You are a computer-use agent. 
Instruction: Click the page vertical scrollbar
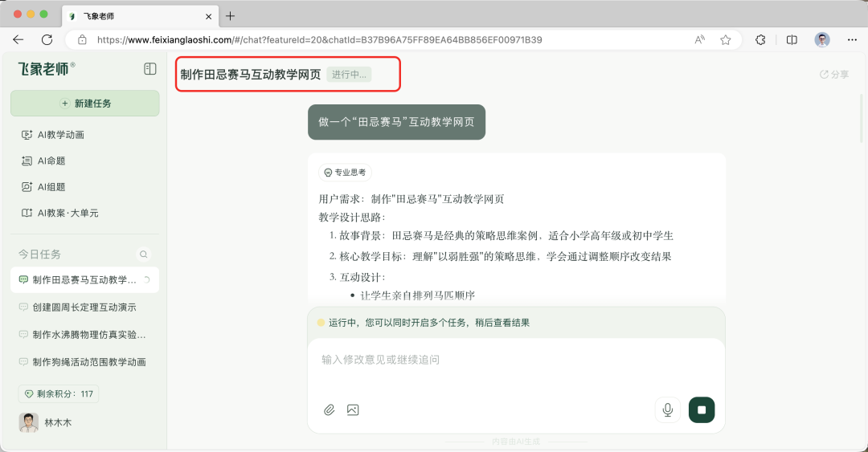[861, 119]
